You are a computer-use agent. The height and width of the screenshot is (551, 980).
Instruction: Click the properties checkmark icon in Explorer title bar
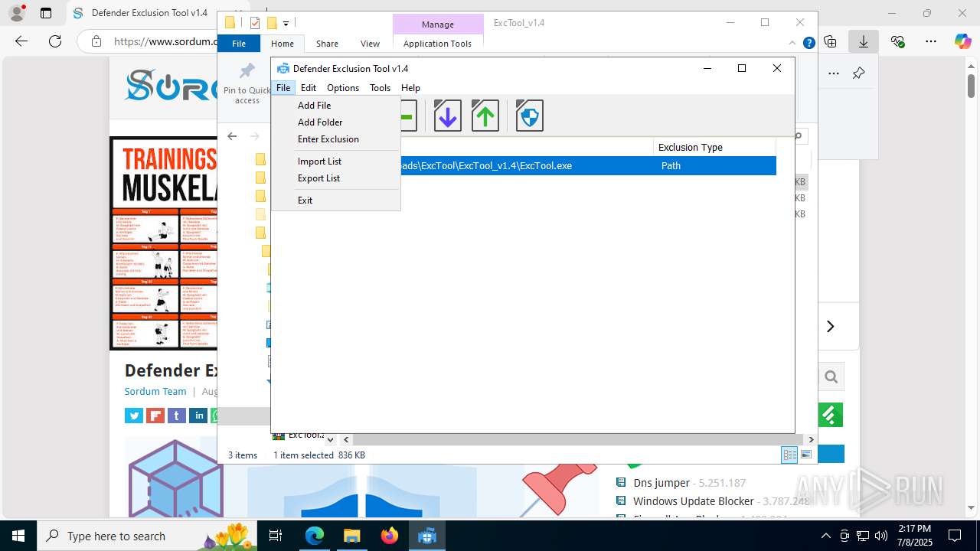(x=255, y=23)
